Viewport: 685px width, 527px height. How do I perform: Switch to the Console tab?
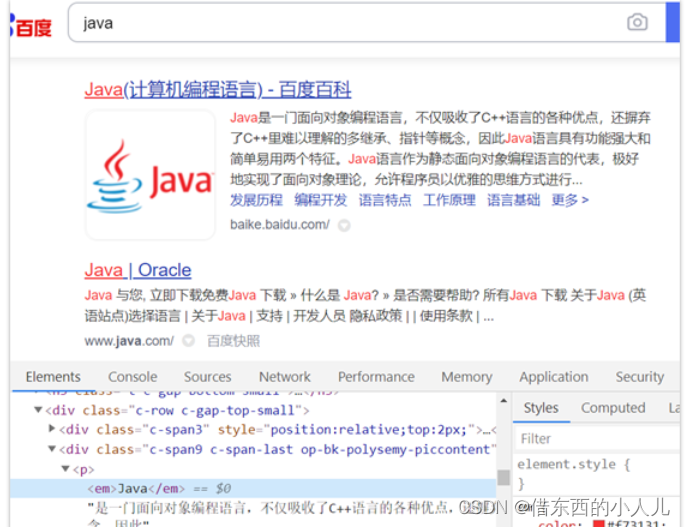132,377
